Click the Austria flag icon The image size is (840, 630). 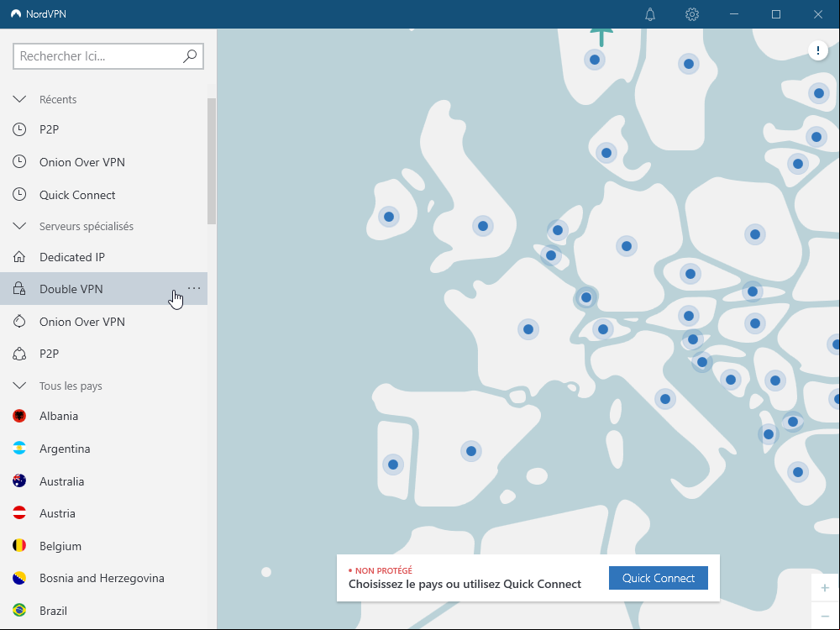pyautogui.click(x=19, y=513)
